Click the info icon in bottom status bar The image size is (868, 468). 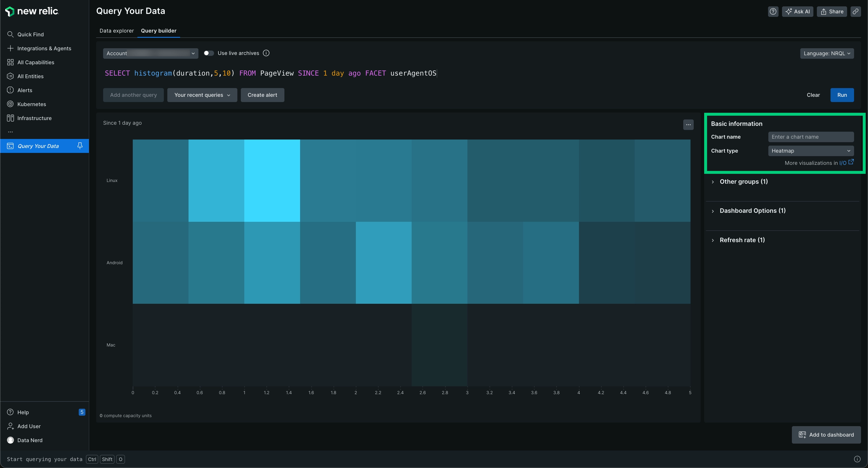click(x=857, y=459)
